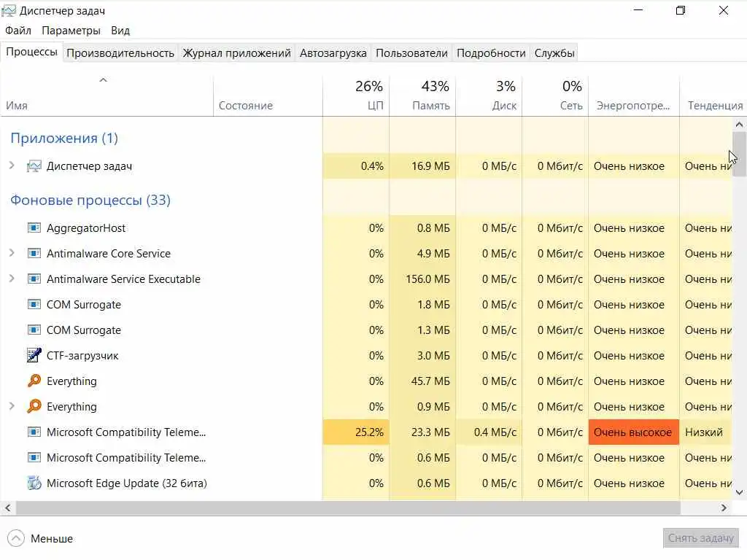This screenshot has height=560, width=747.
Task: Switch to the Журнал приложений tab
Action: tap(237, 52)
